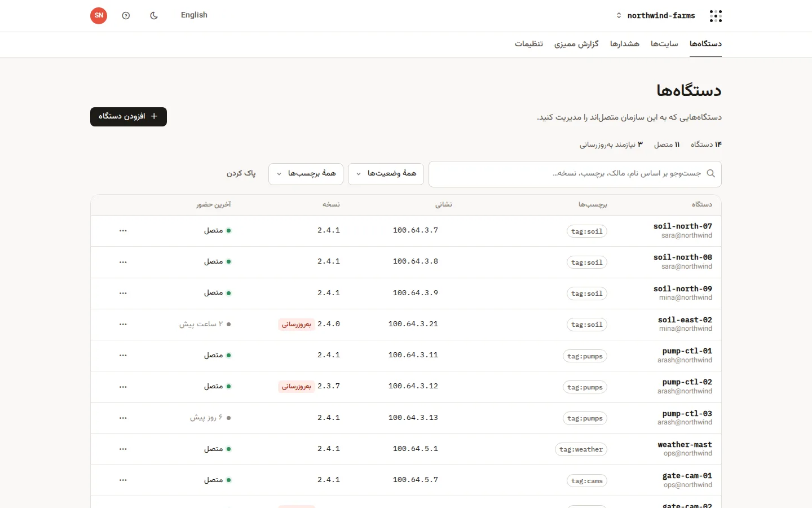Image resolution: width=812 pixels, height=508 pixels.
Task: Open row actions for soil-north-07
Action: 123,231
